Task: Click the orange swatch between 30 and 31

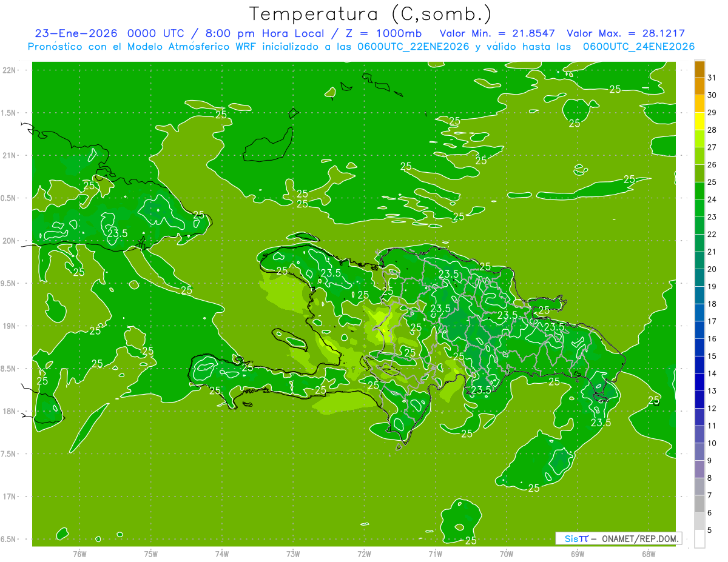Action: tap(699, 87)
